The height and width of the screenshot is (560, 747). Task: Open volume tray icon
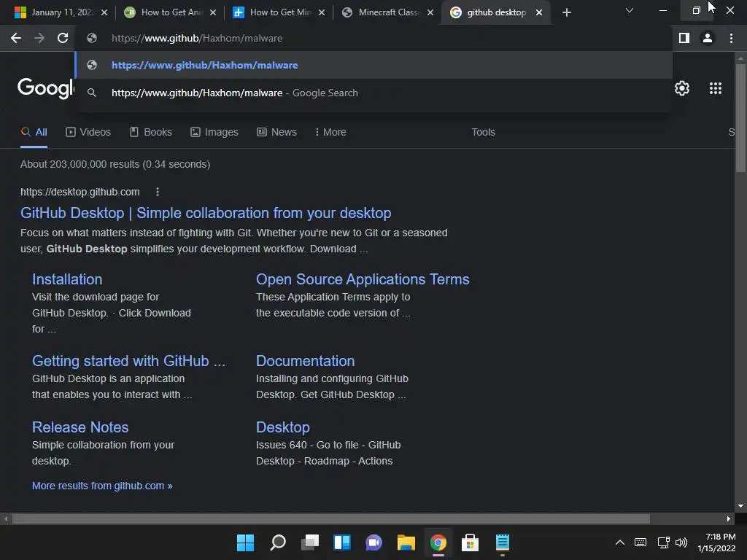[681, 542]
